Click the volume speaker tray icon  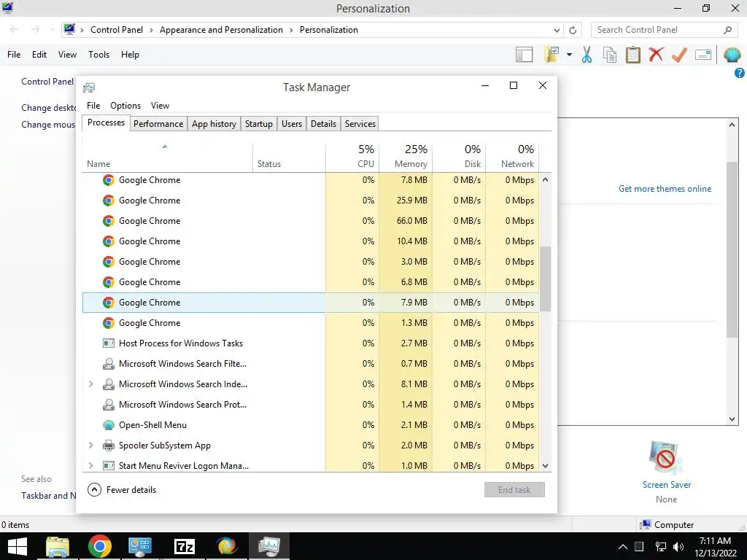pos(678,546)
